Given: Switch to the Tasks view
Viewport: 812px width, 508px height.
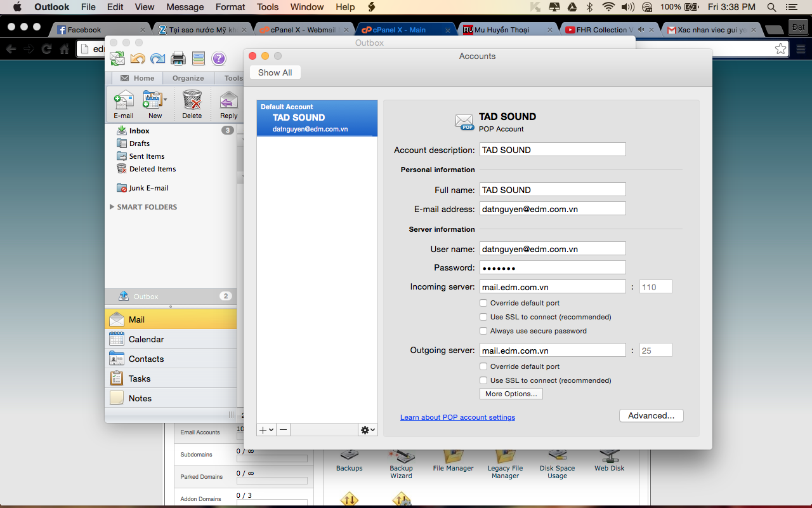Looking at the screenshot, I should pos(171,378).
